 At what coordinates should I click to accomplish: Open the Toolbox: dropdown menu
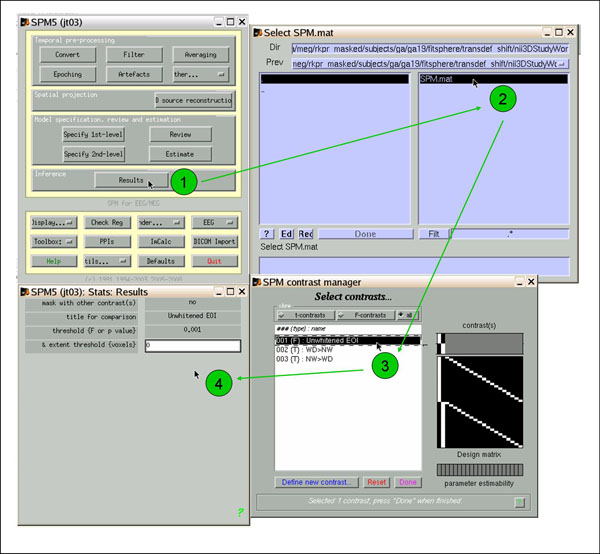(x=53, y=241)
